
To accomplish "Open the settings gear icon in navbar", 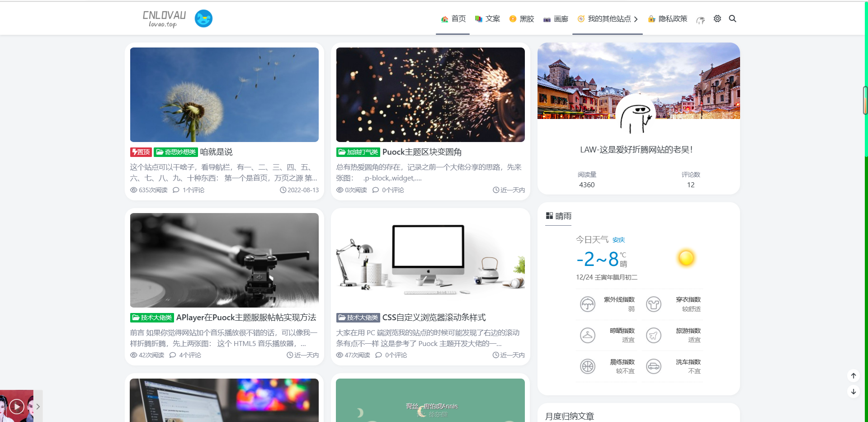I will 717,19.
